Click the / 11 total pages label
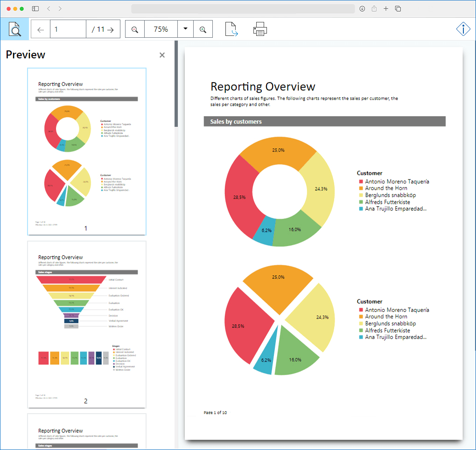Image resolution: width=476 pixels, height=450 pixels. pos(98,29)
